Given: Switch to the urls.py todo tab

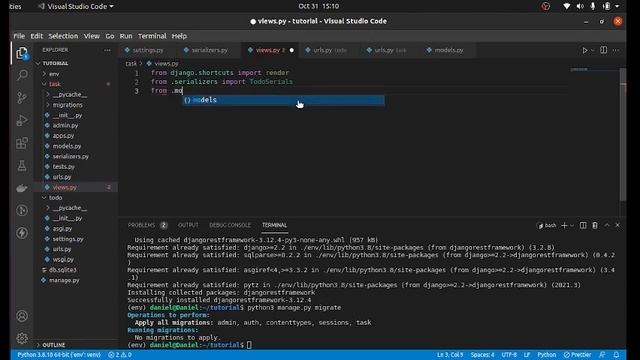Looking at the screenshot, I should click(330, 50).
